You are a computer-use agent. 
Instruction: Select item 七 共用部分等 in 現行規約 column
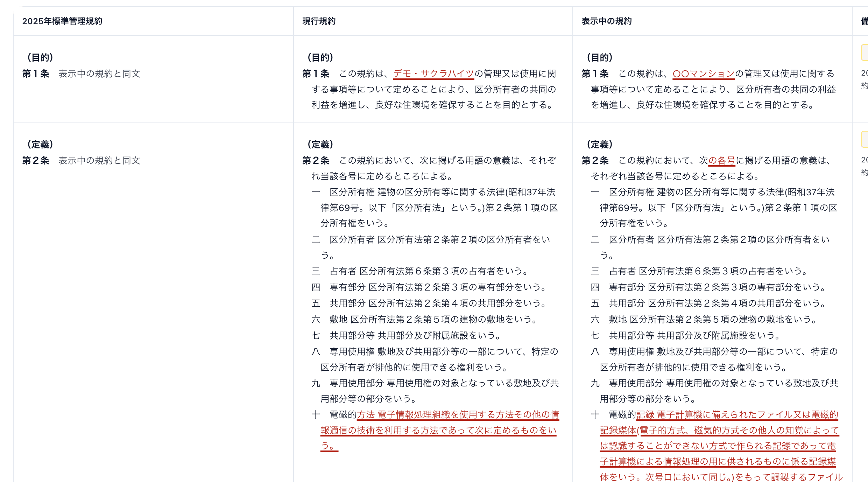tap(406, 336)
